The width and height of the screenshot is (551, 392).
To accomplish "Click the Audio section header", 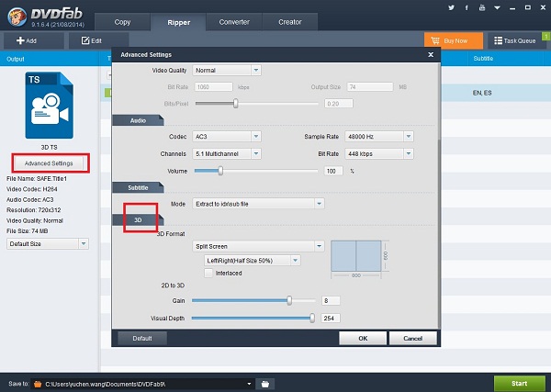I will click(x=138, y=120).
